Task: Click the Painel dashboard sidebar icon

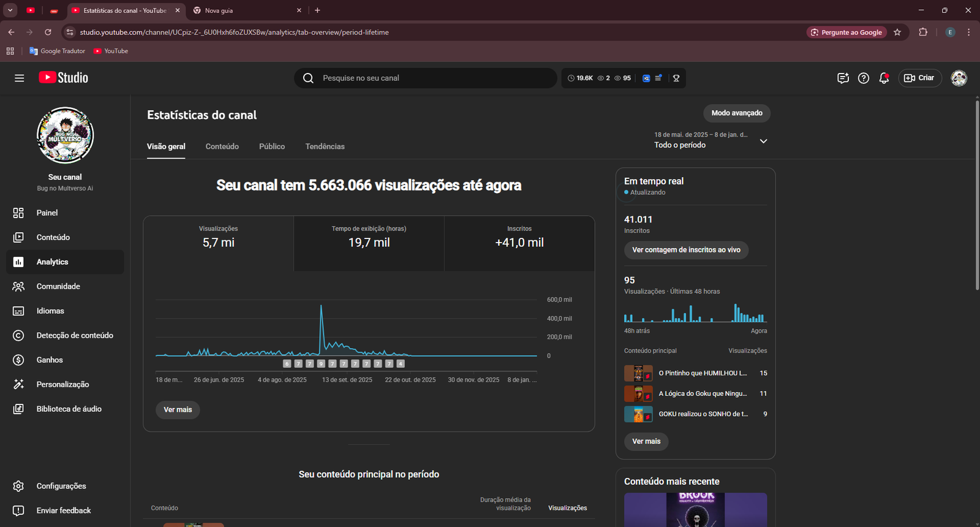Action: click(18, 213)
